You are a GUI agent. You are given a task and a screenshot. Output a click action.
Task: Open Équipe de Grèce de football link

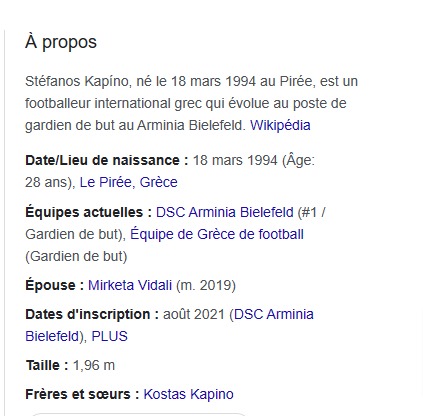(x=217, y=234)
